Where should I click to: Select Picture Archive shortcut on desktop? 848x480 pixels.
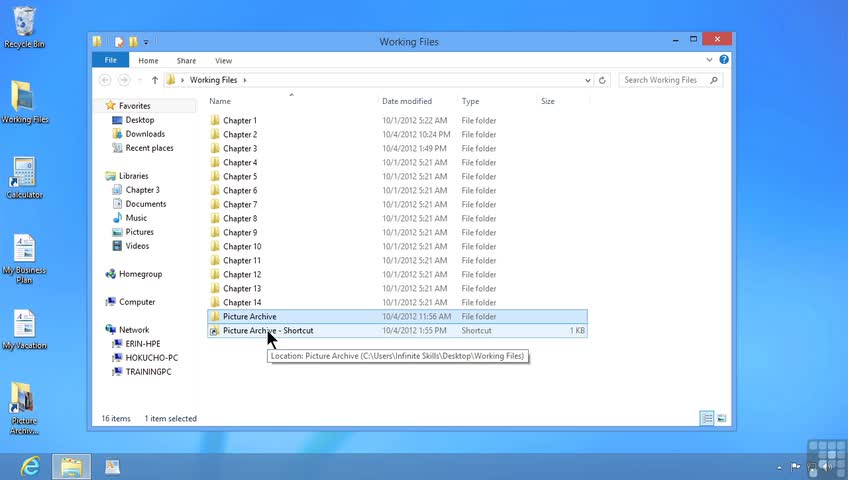[x=24, y=408]
